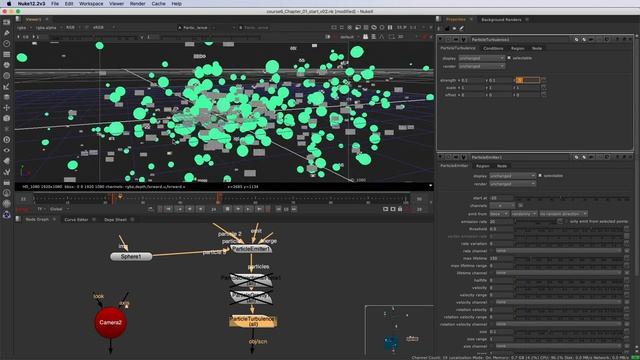This screenshot has height=360, width=640.
Task: Select the red Camera2 node
Action: [x=110, y=322]
